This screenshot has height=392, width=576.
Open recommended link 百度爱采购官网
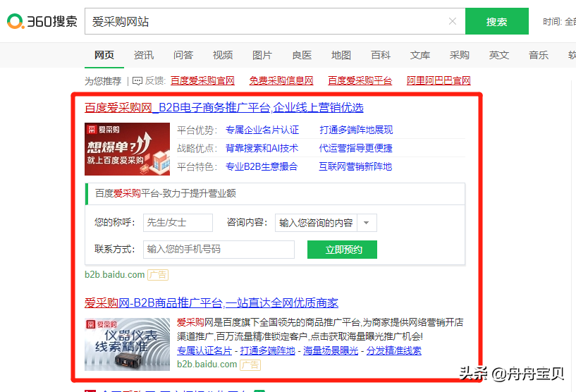203,80
